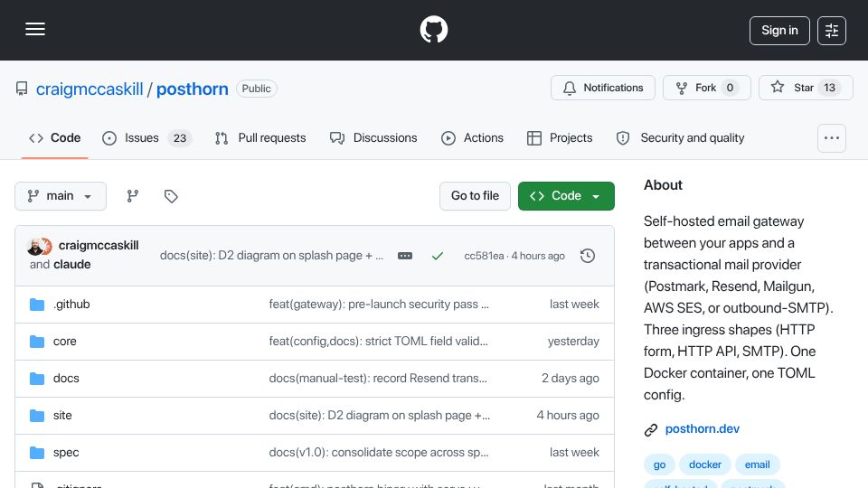View branches using the branch icon
868x488 pixels.
[132, 196]
